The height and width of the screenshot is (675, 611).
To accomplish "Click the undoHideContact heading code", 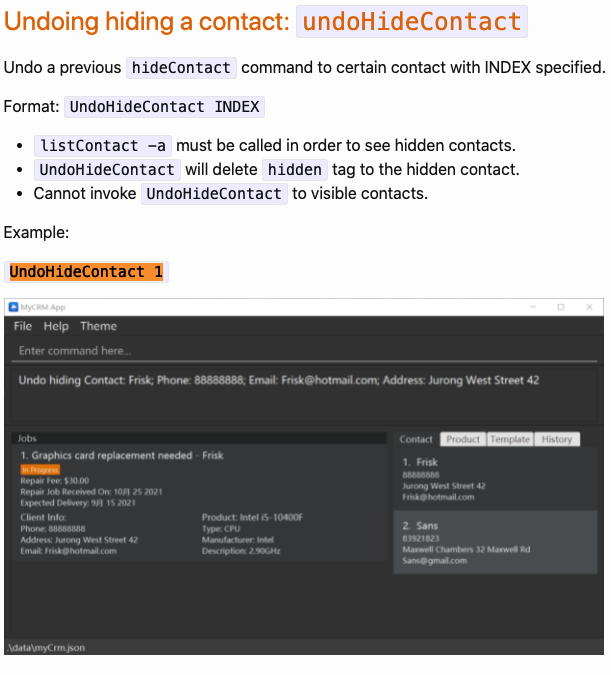I will 412,22.
